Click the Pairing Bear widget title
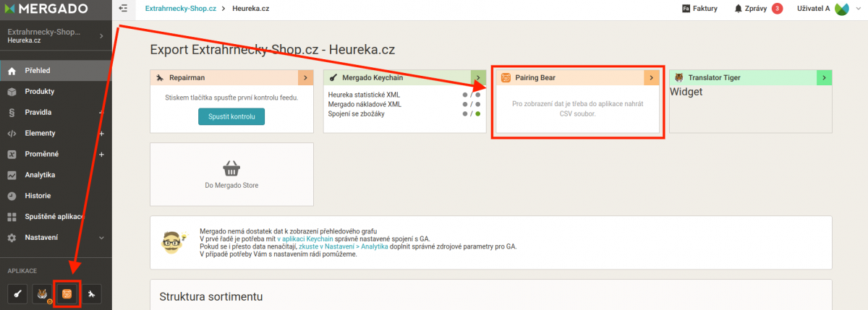Viewport: 868px width, 310px height. click(x=535, y=77)
